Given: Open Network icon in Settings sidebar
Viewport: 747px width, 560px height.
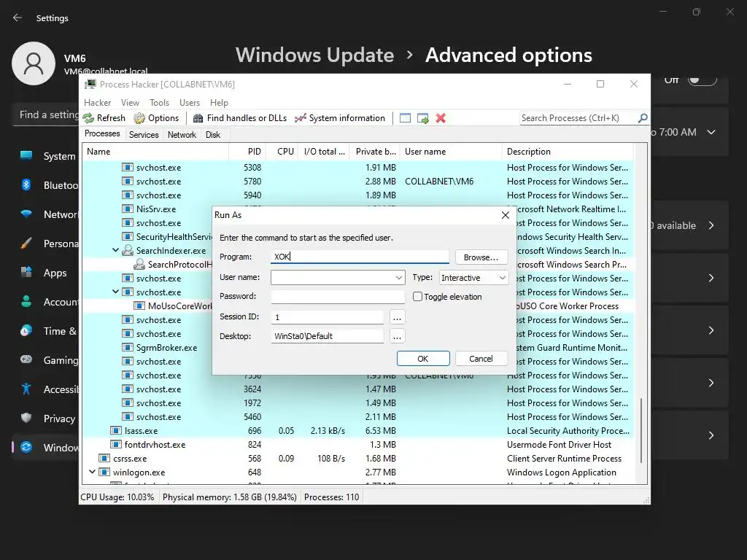Looking at the screenshot, I should tap(26, 214).
